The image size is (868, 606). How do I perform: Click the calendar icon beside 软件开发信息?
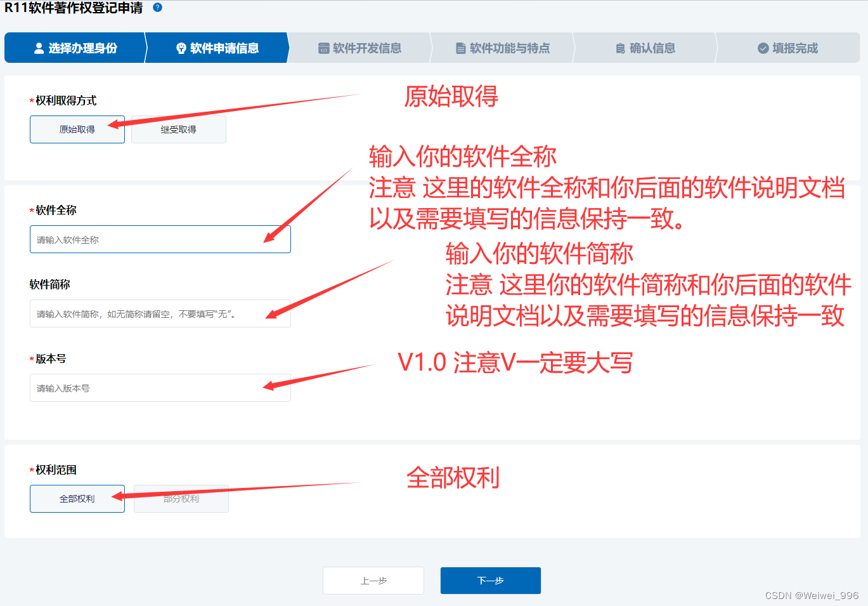point(323,48)
